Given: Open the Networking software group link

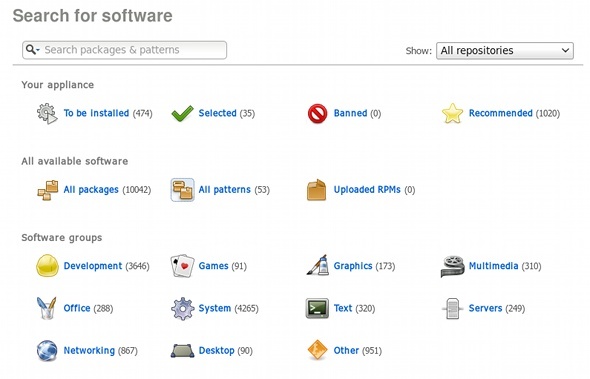Looking at the screenshot, I should (89, 350).
